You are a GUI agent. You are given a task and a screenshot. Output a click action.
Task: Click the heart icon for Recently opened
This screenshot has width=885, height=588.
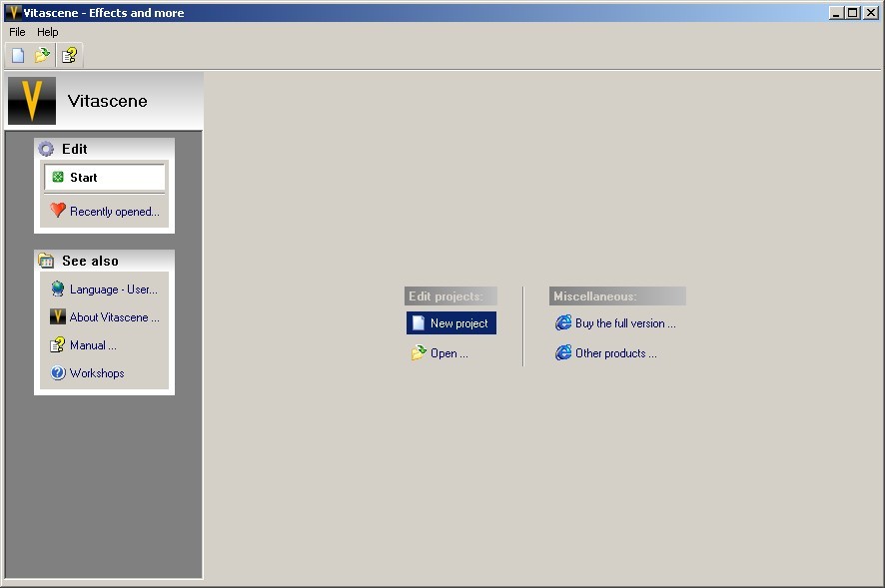[x=58, y=211]
